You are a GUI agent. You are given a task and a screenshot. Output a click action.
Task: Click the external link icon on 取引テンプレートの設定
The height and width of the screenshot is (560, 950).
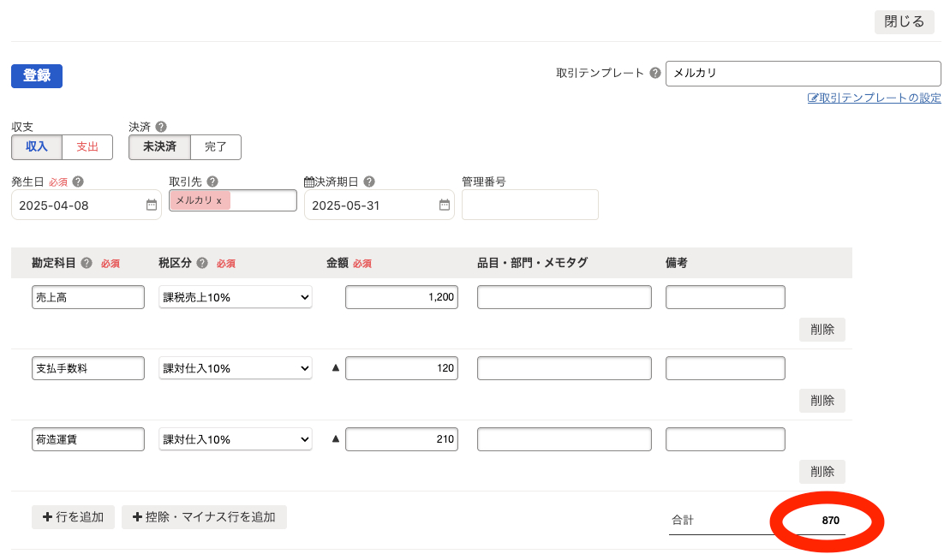(x=812, y=98)
